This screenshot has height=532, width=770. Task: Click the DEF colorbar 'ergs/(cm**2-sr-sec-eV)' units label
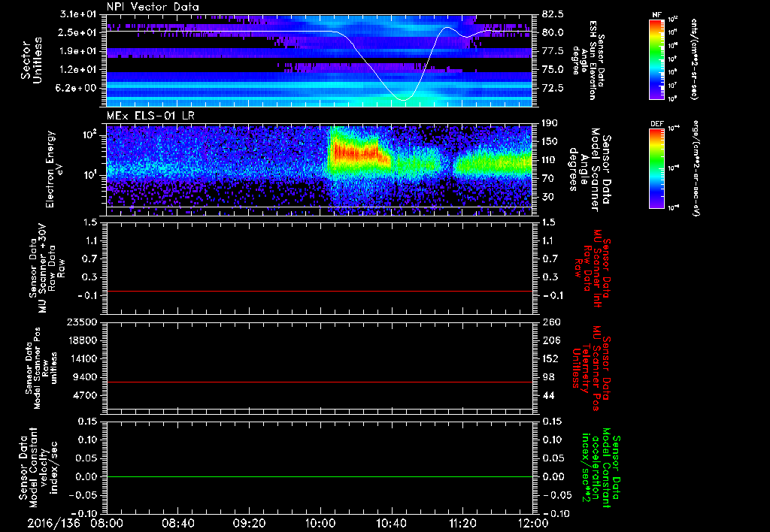point(696,168)
